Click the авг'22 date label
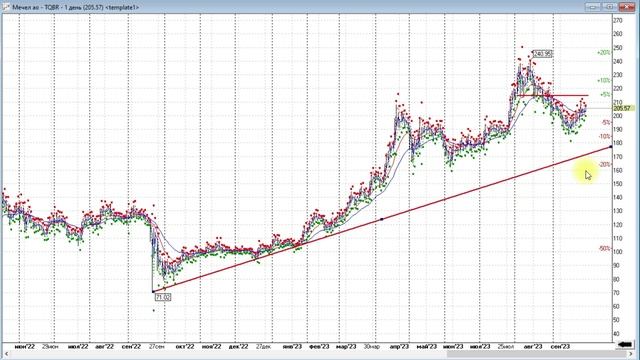 [104, 346]
